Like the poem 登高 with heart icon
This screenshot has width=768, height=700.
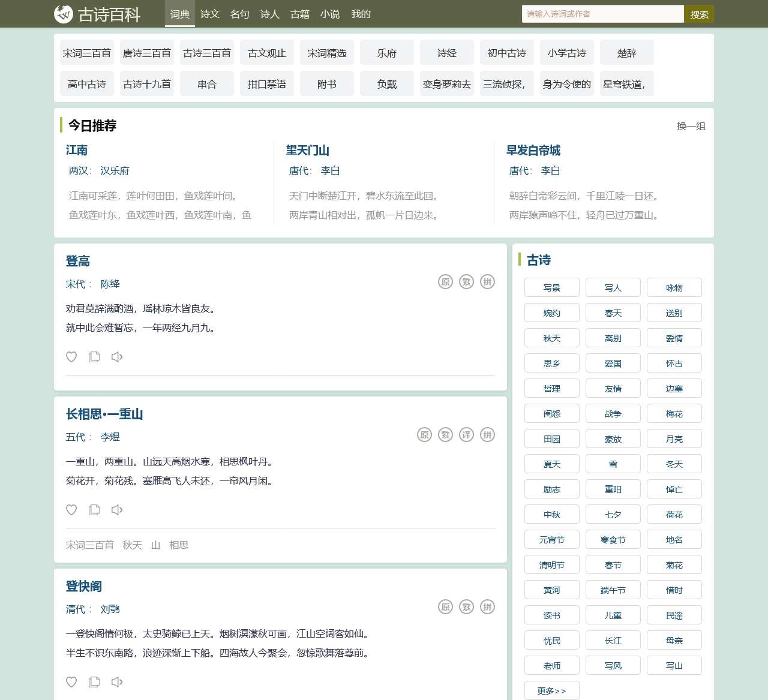click(x=71, y=357)
